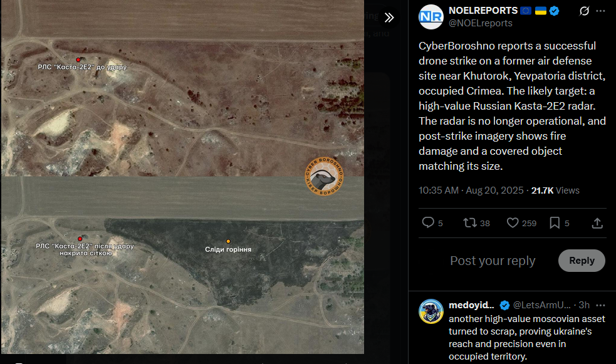Click the red Kasta-2E2 marker in top image
This screenshot has width=616, height=364.
[x=78, y=60]
